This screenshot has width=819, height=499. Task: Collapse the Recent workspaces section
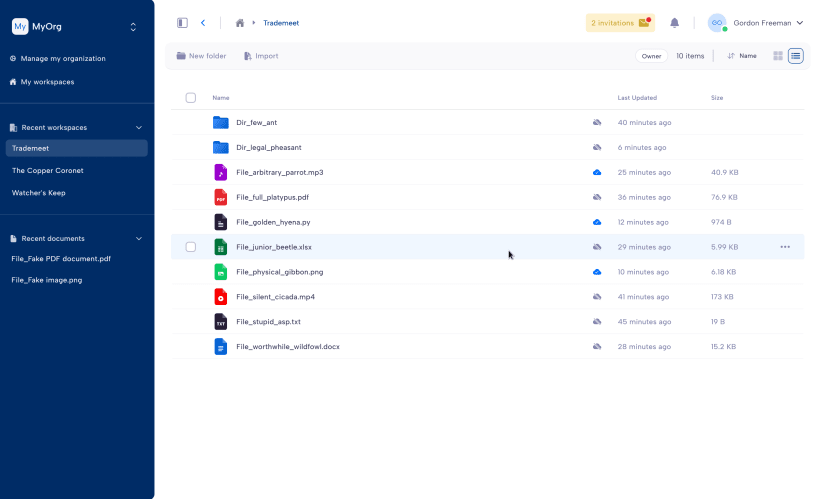[139, 127]
